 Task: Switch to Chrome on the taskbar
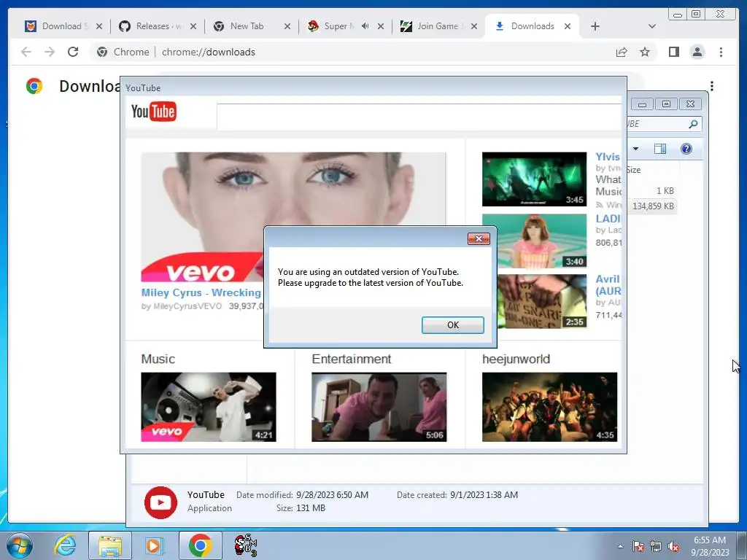coord(200,545)
